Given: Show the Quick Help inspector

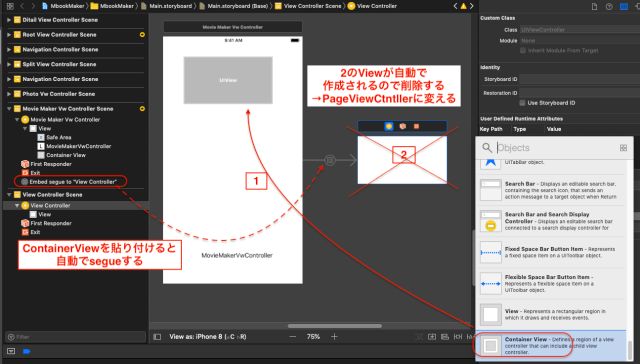Looking at the screenshot, I should (609, 7).
